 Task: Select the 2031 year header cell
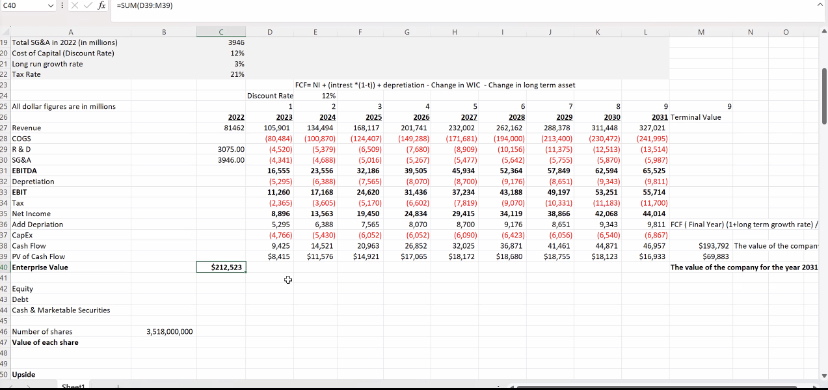pyautogui.click(x=645, y=117)
